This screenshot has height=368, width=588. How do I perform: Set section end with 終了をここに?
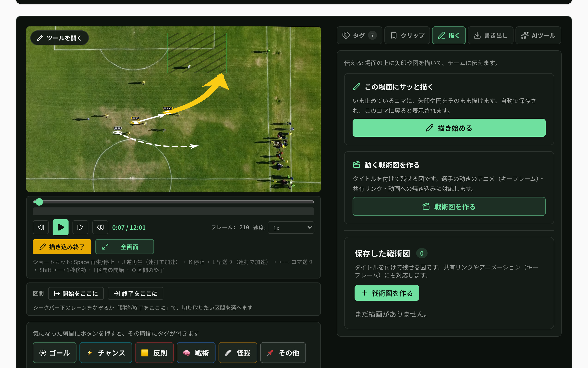(135, 293)
